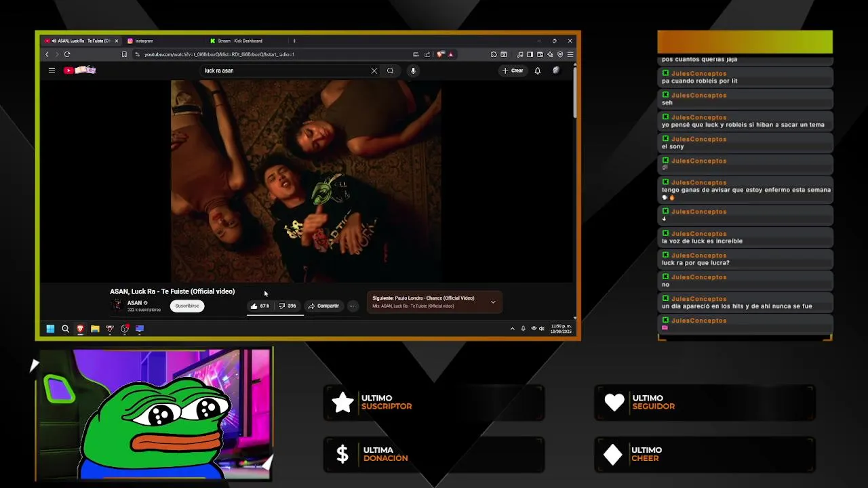This screenshot has height=488, width=868.
Task: Click chat message "pa cuando robleis por lit"
Action: pyautogui.click(x=699, y=81)
